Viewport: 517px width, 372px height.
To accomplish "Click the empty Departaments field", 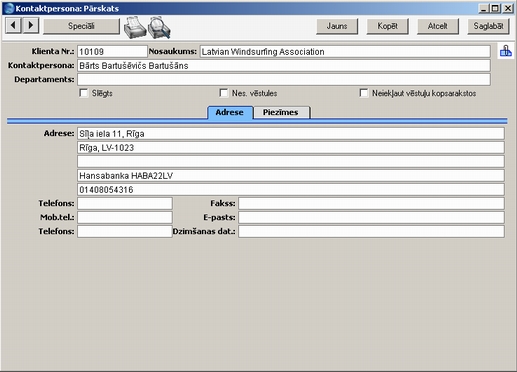I will pyautogui.click(x=284, y=80).
